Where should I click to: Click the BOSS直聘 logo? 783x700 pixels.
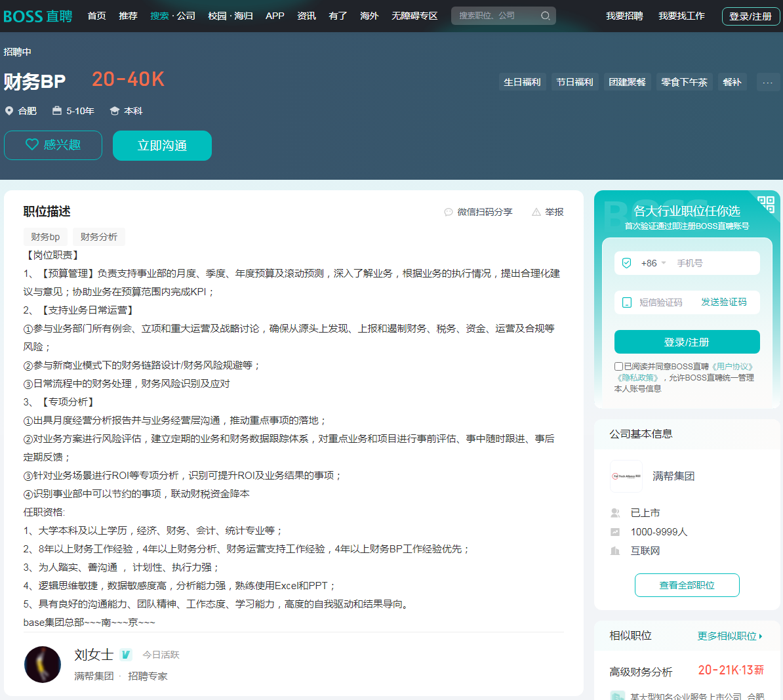[37, 16]
